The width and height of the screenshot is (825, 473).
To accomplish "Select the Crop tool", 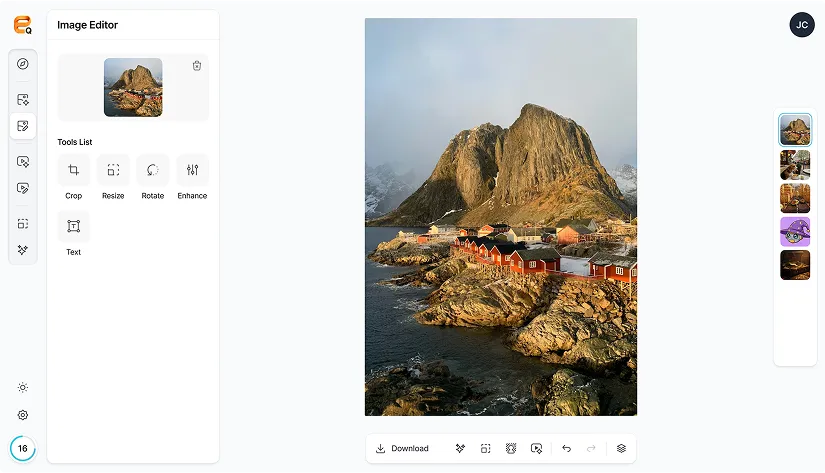I will pos(73,171).
